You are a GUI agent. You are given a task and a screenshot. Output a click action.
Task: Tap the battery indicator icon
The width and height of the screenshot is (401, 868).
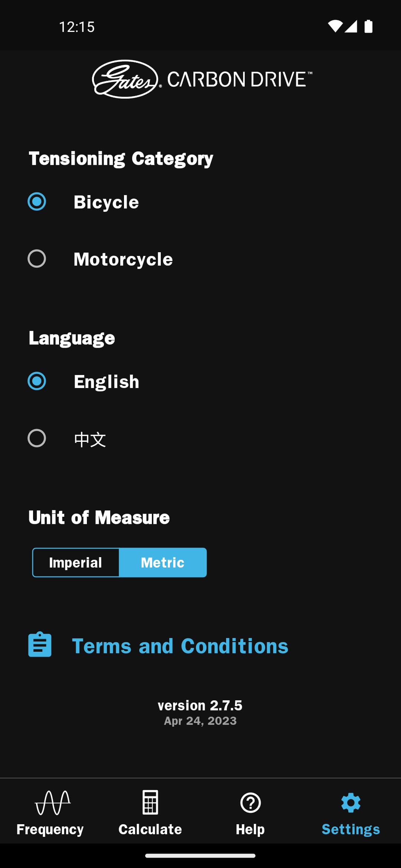[x=369, y=26]
